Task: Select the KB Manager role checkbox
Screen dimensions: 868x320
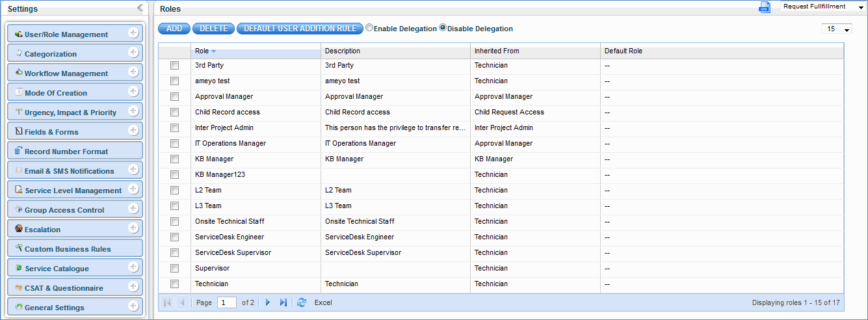Action: click(x=174, y=159)
